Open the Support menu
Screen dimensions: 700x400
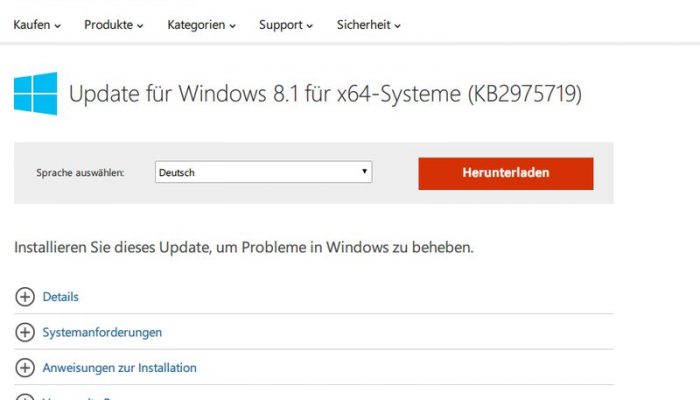(x=286, y=25)
